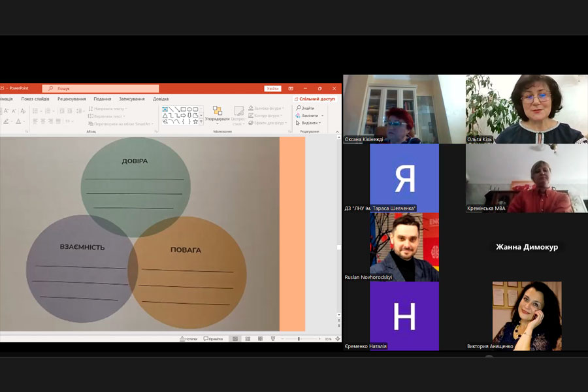Open Рецензування ribbon tab
The height and width of the screenshot is (392, 588).
[72, 99]
